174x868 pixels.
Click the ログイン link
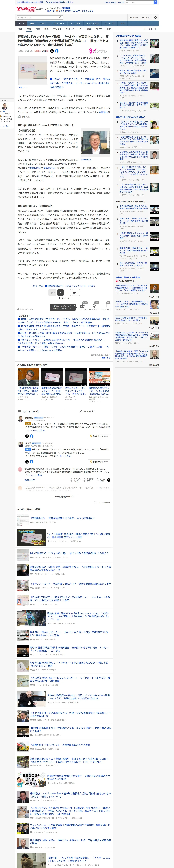click(51, 11)
